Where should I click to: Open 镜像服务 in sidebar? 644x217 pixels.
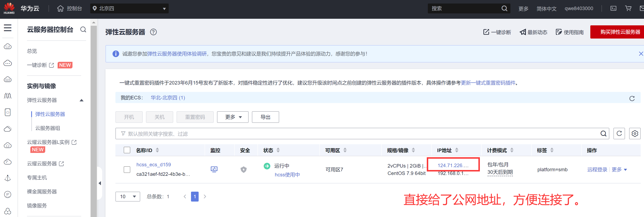pos(37,205)
